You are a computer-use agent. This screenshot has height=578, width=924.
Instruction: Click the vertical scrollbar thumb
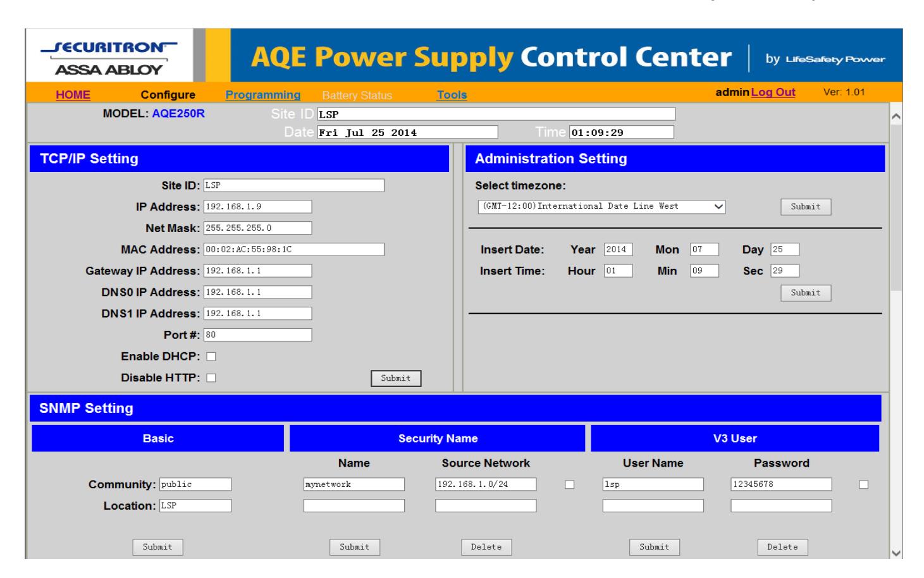[896, 207]
